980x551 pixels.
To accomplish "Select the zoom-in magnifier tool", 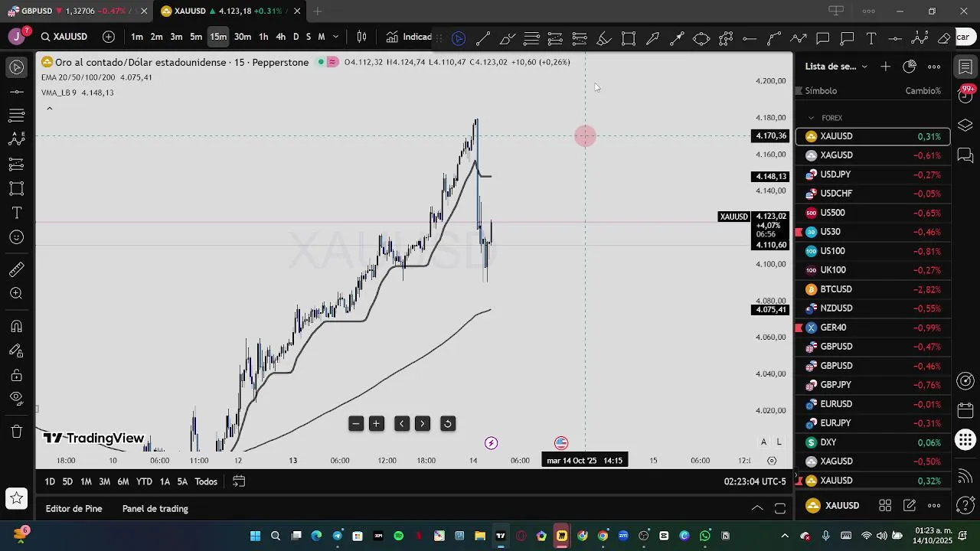I will click(16, 294).
